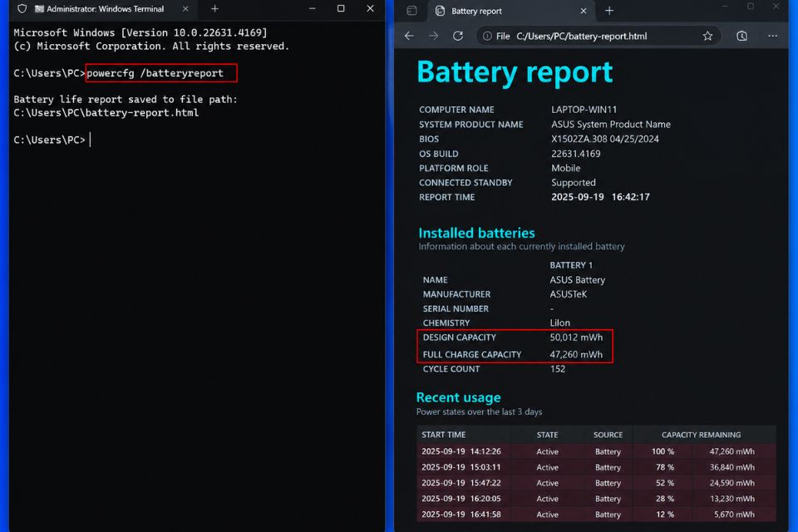The width and height of the screenshot is (798, 532).
Task: Open browser Settings and more menu
Action: tap(772, 36)
